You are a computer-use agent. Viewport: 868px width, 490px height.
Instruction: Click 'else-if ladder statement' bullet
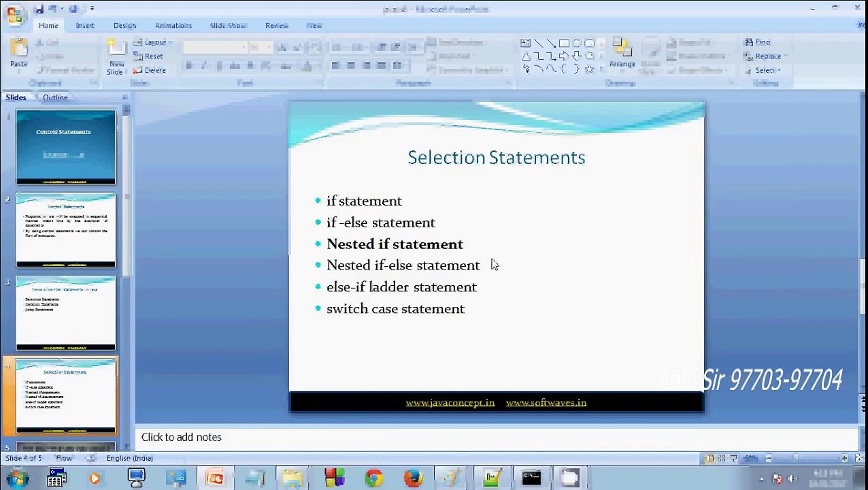pyautogui.click(x=401, y=287)
